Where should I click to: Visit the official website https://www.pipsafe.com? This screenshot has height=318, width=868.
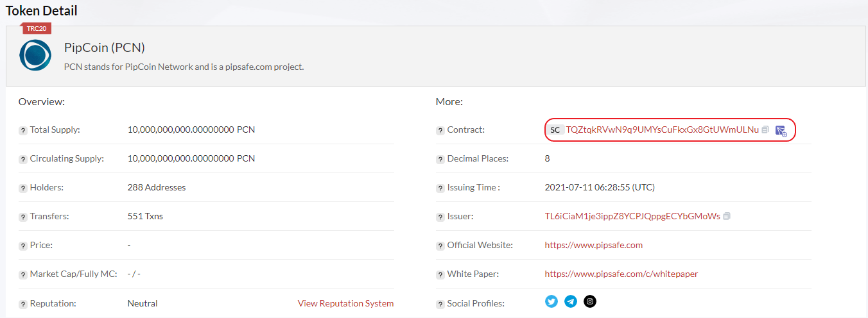[x=594, y=245]
